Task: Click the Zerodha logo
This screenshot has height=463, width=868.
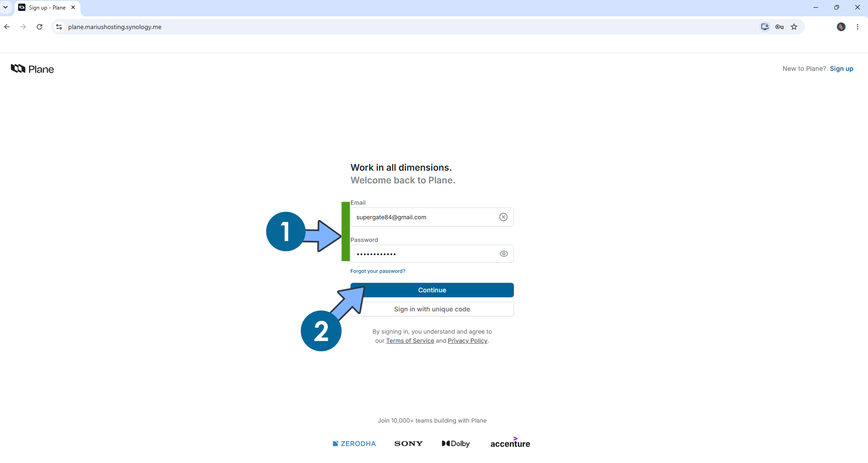Action: (x=354, y=443)
